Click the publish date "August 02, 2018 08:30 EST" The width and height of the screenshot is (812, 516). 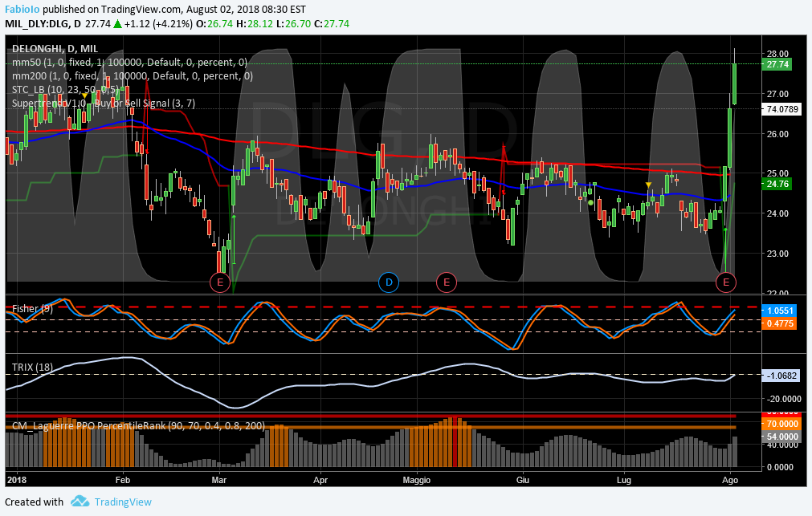[x=246, y=10]
